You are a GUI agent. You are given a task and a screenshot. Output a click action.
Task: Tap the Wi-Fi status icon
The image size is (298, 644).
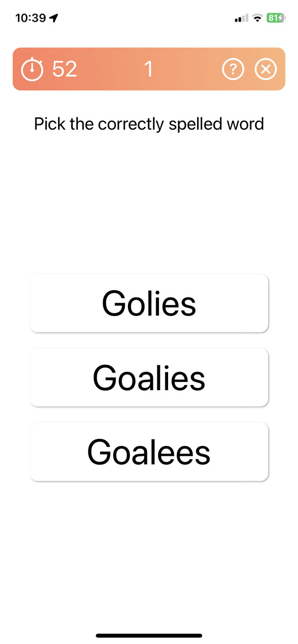point(258,18)
